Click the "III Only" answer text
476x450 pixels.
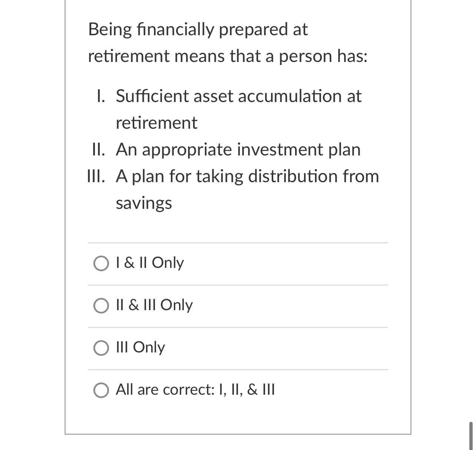(140, 347)
